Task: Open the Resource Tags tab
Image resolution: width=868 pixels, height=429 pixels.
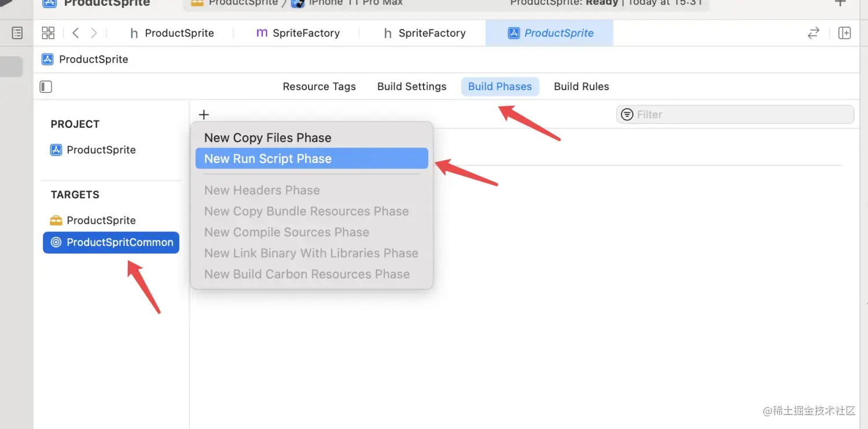Action: (x=319, y=87)
